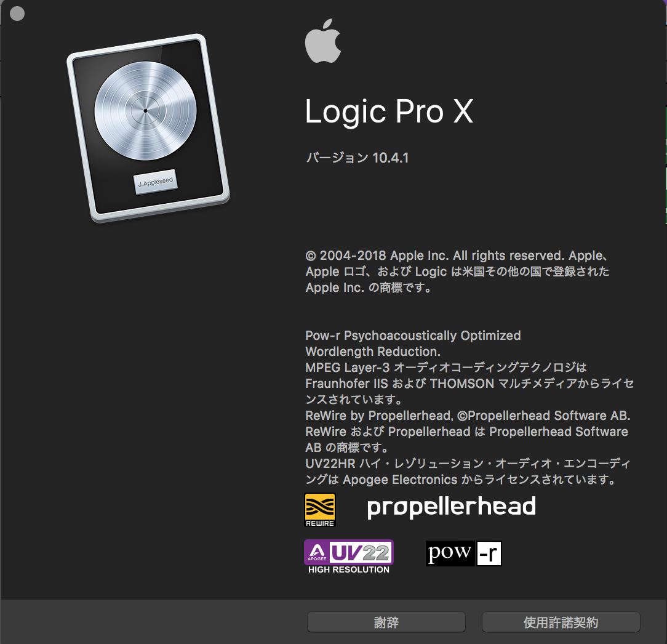Click the バージョン 10.4.1 version text
Image resolution: width=667 pixels, height=644 pixels.
tap(357, 158)
